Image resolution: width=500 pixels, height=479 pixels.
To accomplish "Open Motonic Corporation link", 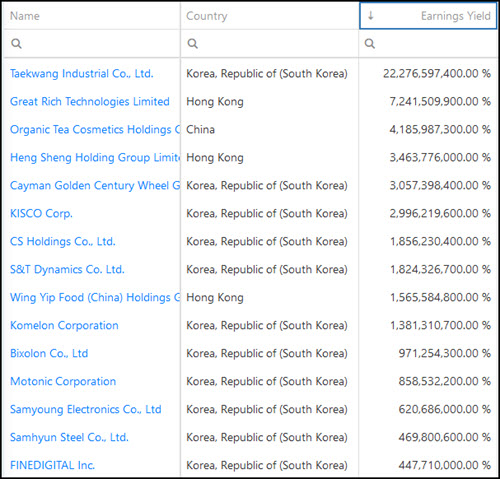I will click(x=63, y=381).
